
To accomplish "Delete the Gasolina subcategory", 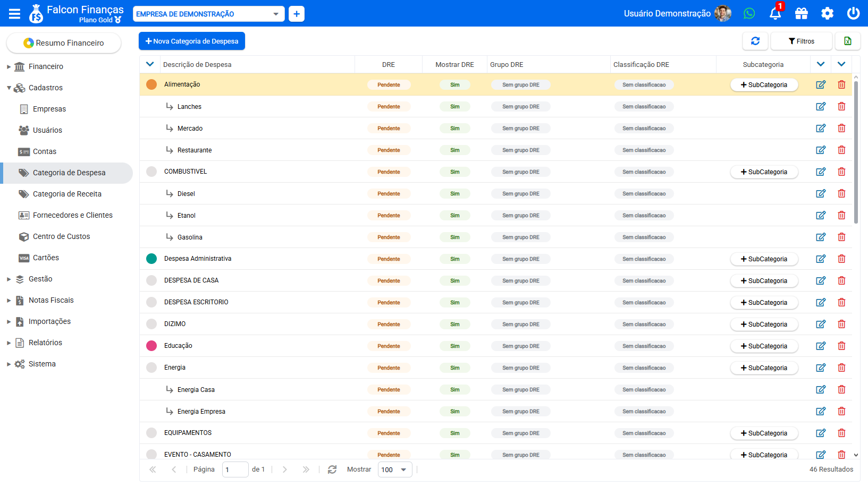I will [841, 237].
